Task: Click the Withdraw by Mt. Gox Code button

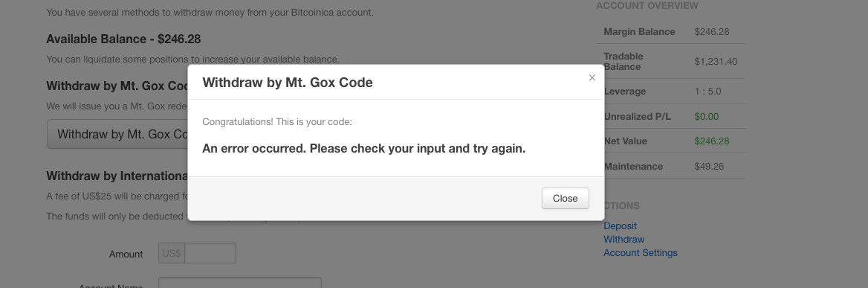Action: [117, 134]
